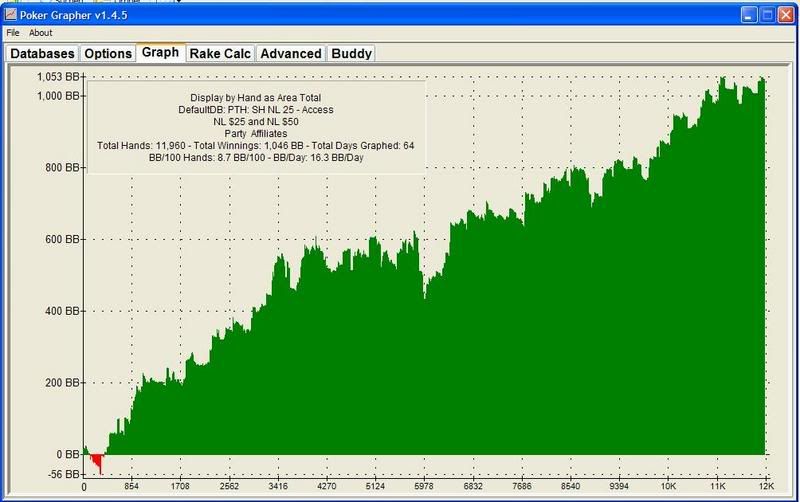Screen dimensions: 800x502
Task: Click the 1,000 BB y-axis label
Action: coord(58,96)
